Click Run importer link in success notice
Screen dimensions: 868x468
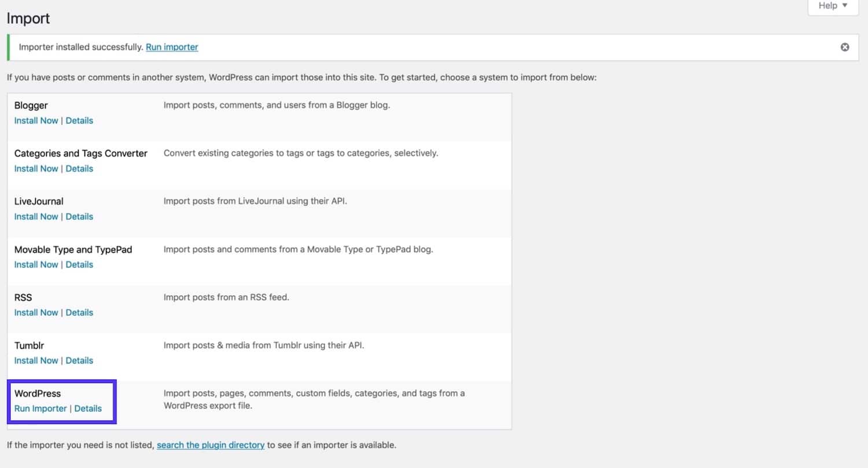click(172, 47)
